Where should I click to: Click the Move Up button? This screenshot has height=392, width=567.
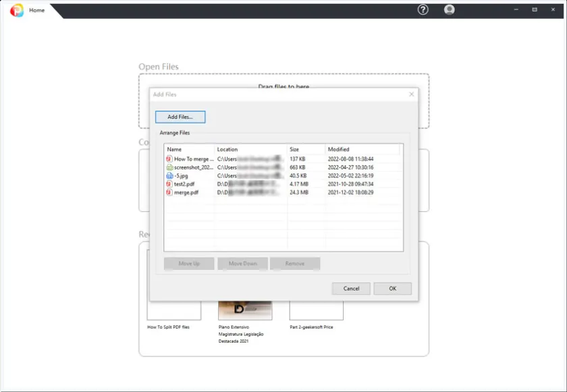189,264
